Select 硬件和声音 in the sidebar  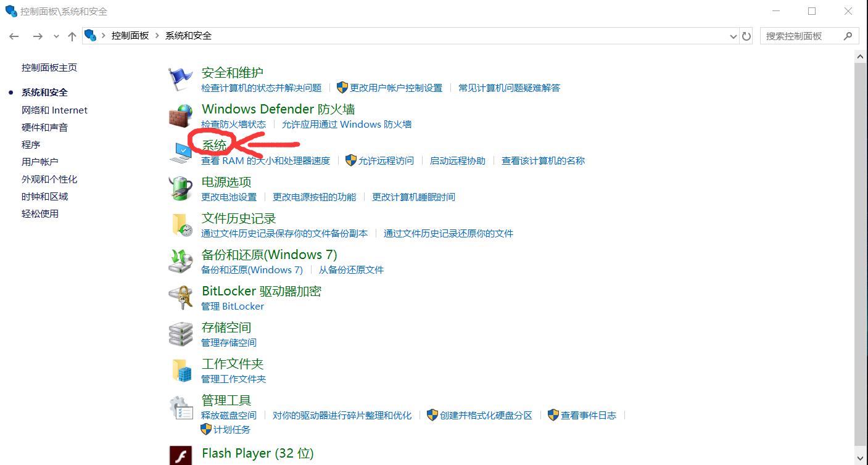(44, 127)
